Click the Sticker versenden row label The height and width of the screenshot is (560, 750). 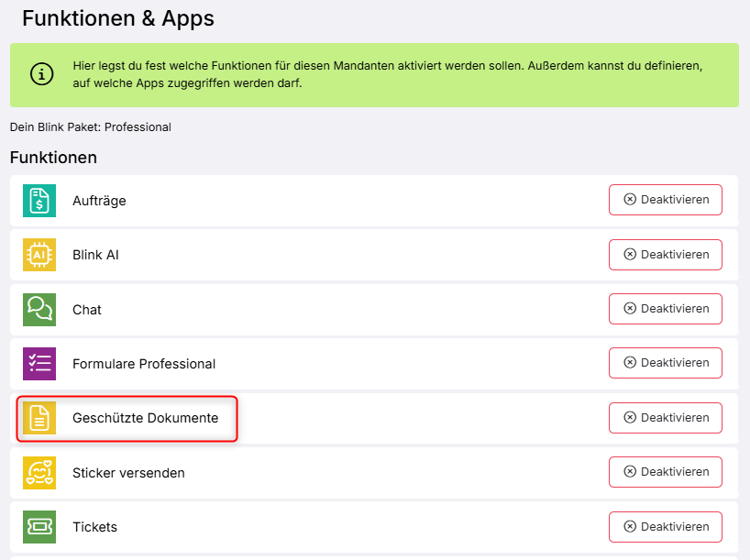pyautogui.click(x=128, y=473)
